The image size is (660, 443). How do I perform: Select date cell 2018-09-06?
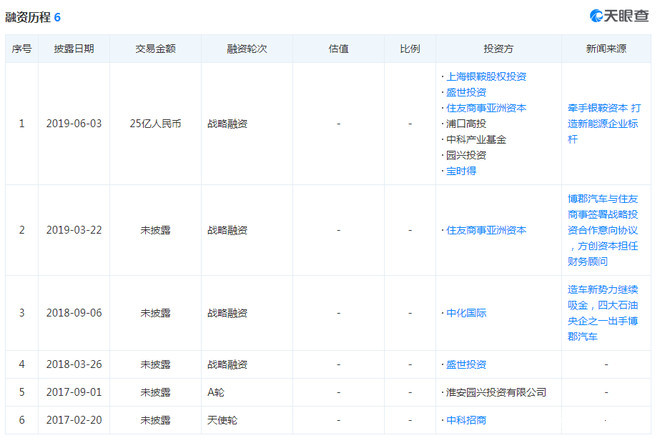pos(74,313)
